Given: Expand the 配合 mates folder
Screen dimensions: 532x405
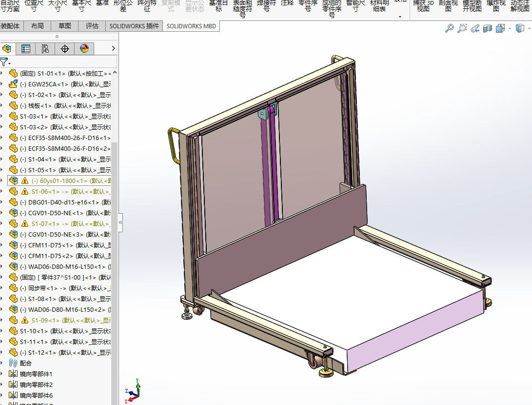Looking at the screenshot, I should pyautogui.click(x=1, y=363).
